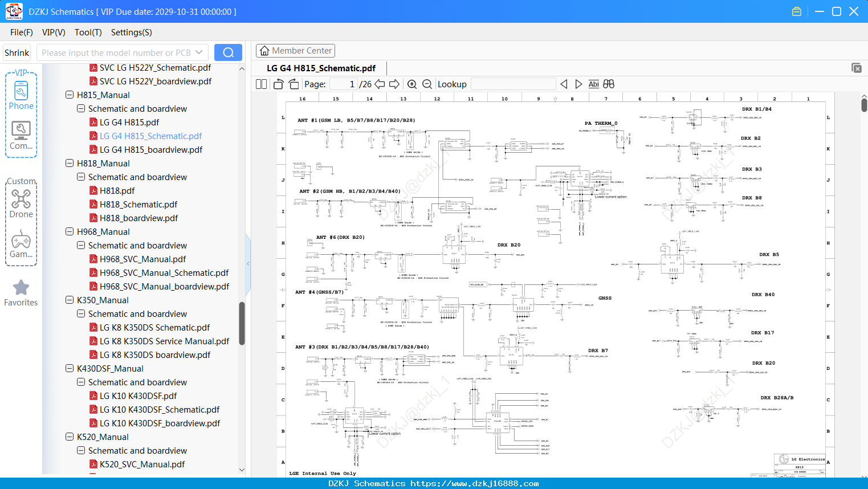Collapse the H815_Manual node
The width and height of the screenshot is (868, 489).
(70, 95)
